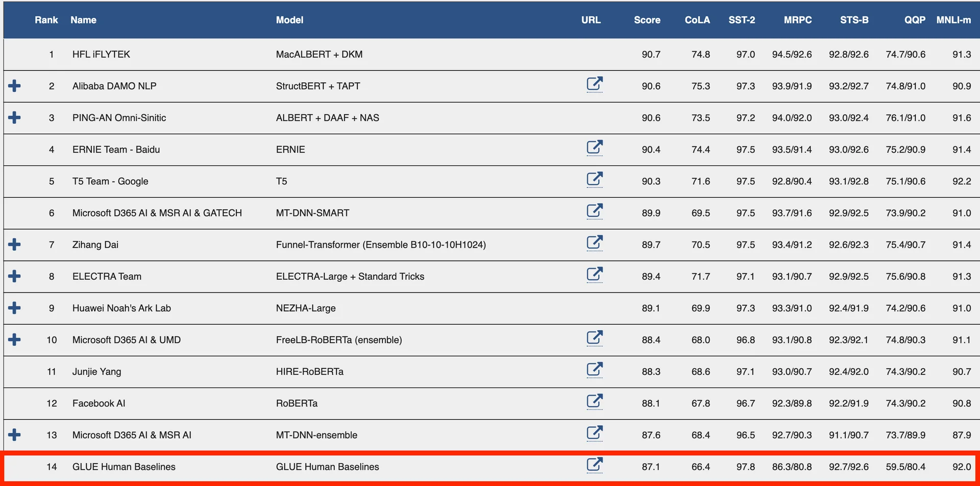Select the name 'Facebook AI'
Image resolution: width=980 pixels, height=486 pixels.
point(99,403)
